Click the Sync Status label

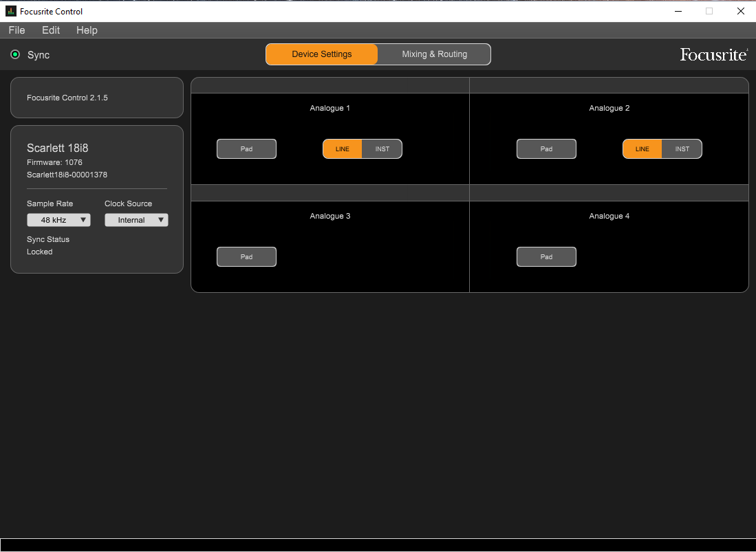[48, 239]
